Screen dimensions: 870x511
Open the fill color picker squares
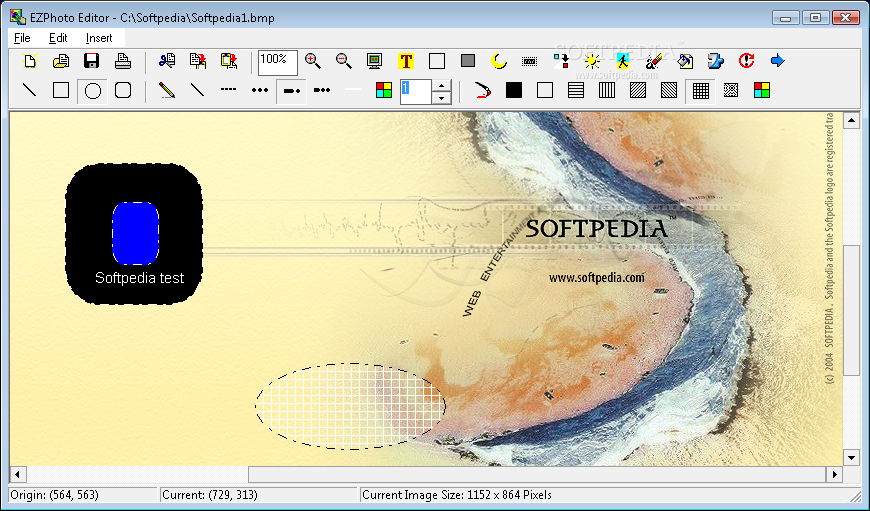[x=762, y=90]
